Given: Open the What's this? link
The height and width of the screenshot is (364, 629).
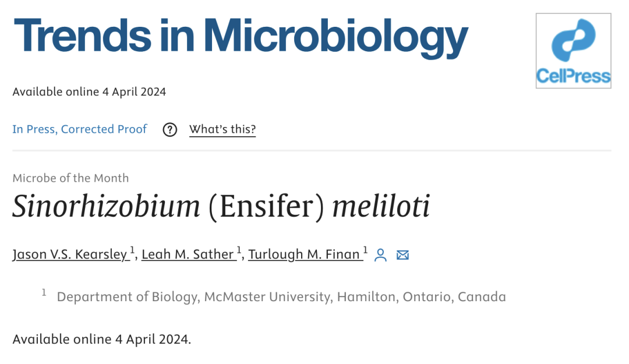Looking at the screenshot, I should (222, 129).
